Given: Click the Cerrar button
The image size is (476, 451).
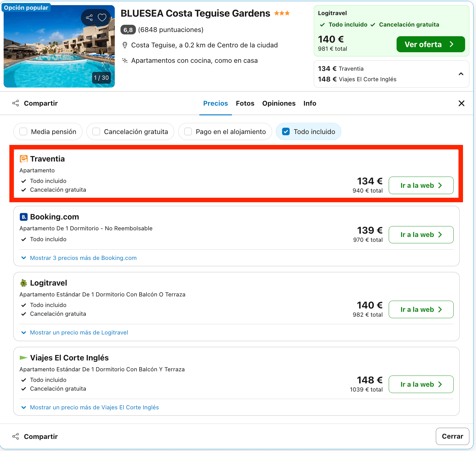Looking at the screenshot, I should [452, 436].
